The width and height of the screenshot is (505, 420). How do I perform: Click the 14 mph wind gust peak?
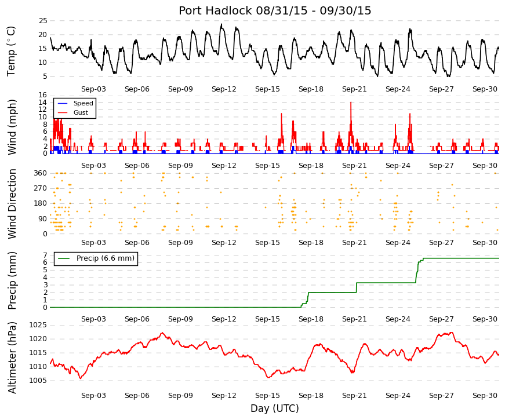pyautogui.click(x=351, y=103)
